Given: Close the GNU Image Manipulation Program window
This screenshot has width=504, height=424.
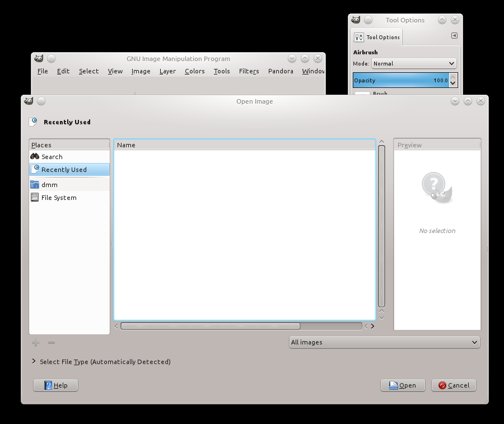Looking at the screenshot, I should (x=318, y=58).
